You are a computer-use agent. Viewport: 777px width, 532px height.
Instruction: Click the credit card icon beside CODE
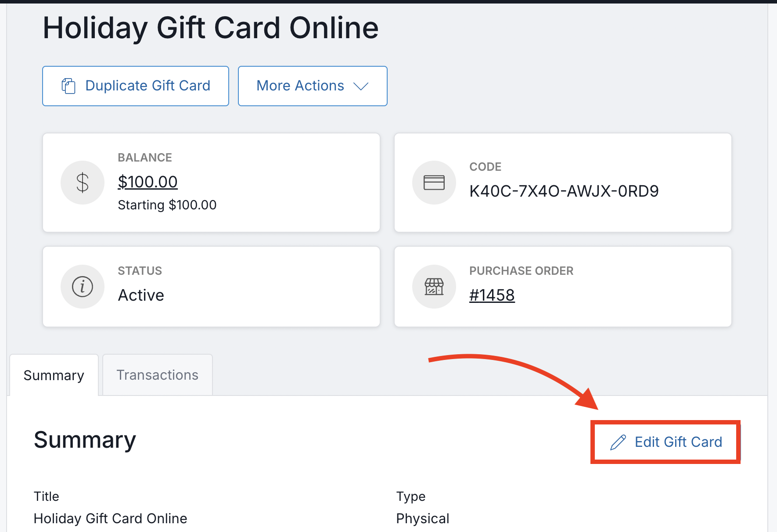coord(434,182)
